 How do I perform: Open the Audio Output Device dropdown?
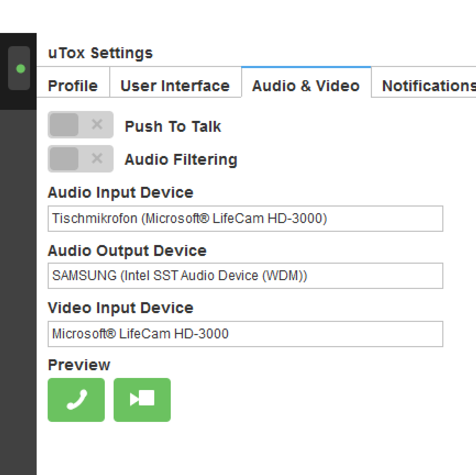coord(245,276)
